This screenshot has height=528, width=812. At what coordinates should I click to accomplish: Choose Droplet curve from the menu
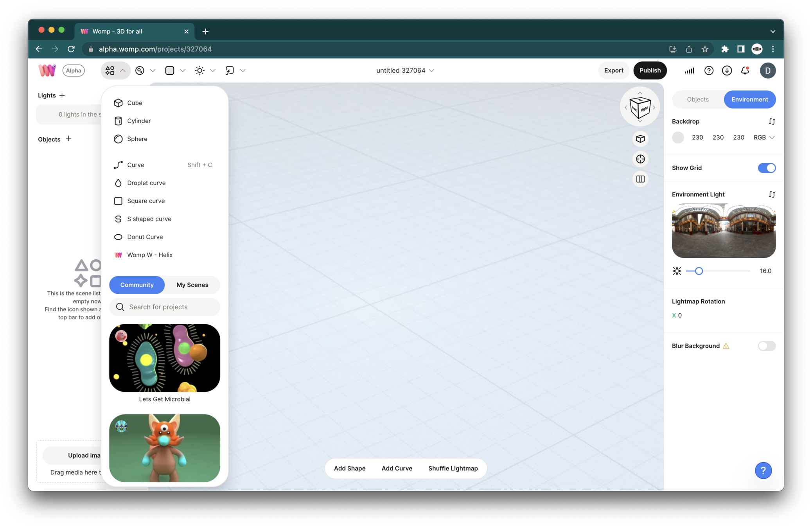pos(146,183)
